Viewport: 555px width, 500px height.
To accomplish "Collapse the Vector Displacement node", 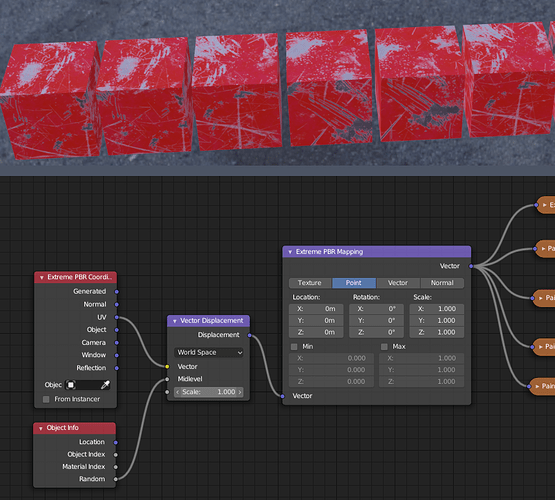I will point(174,321).
